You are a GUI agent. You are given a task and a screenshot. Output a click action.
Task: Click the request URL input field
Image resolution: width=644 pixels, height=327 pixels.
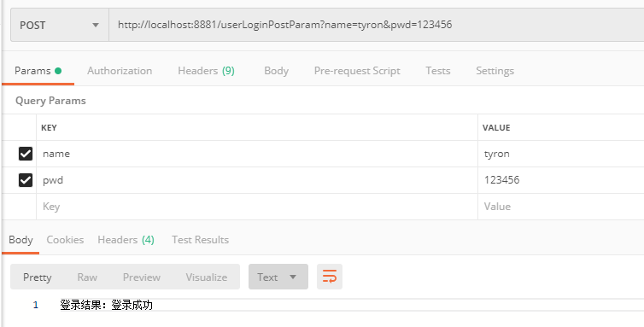[376, 25]
